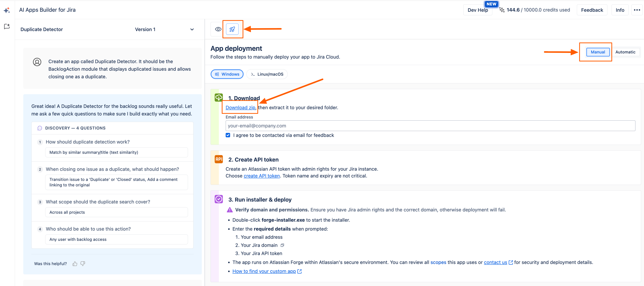
Task: Open the create API token link
Action: (x=262, y=176)
